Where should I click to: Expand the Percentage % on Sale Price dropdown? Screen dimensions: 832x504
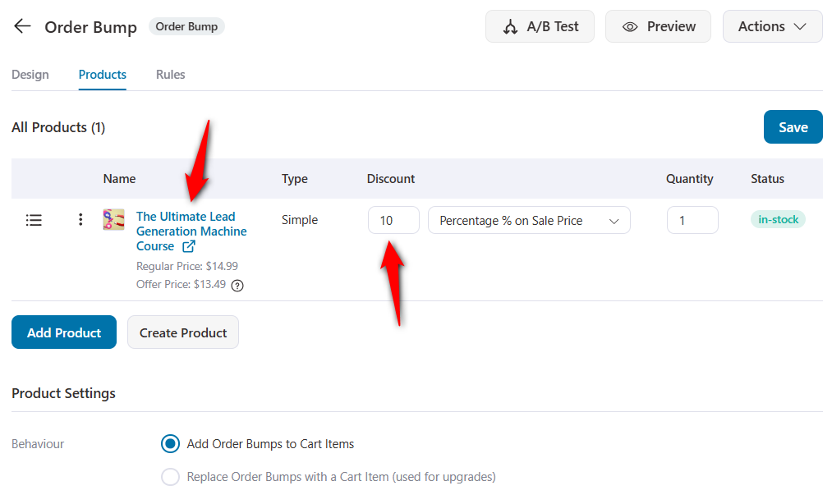click(529, 220)
